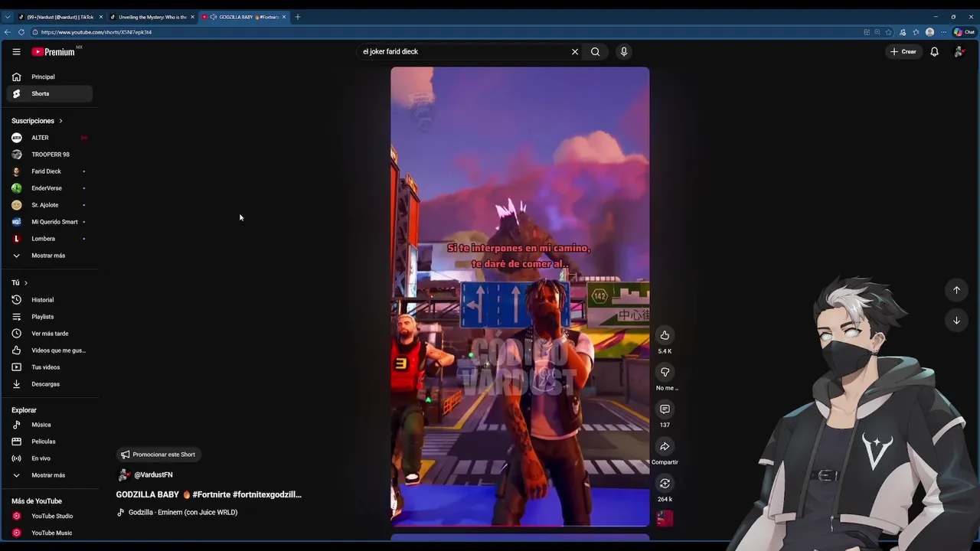Start voice search with microphone icon
980x551 pixels.
point(624,51)
